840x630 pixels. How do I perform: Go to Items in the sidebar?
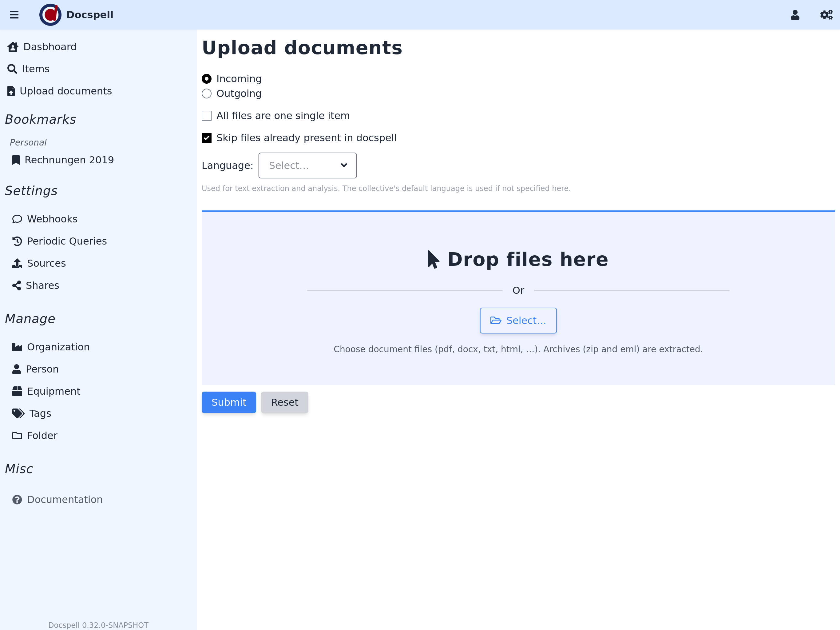[x=35, y=69]
